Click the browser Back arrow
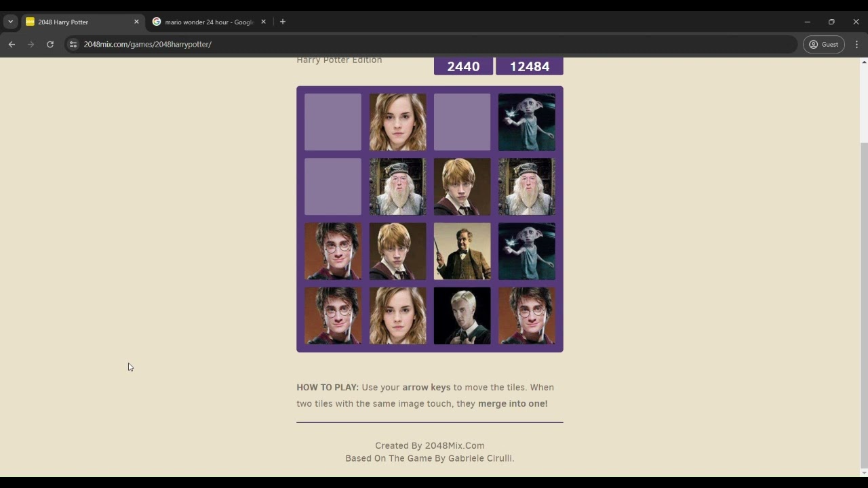 click(12, 44)
